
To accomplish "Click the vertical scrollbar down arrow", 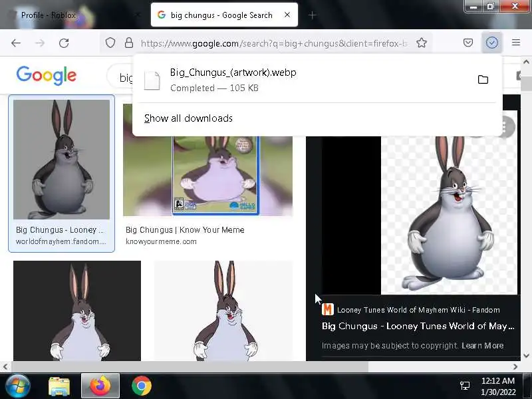I will [x=526, y=356].
